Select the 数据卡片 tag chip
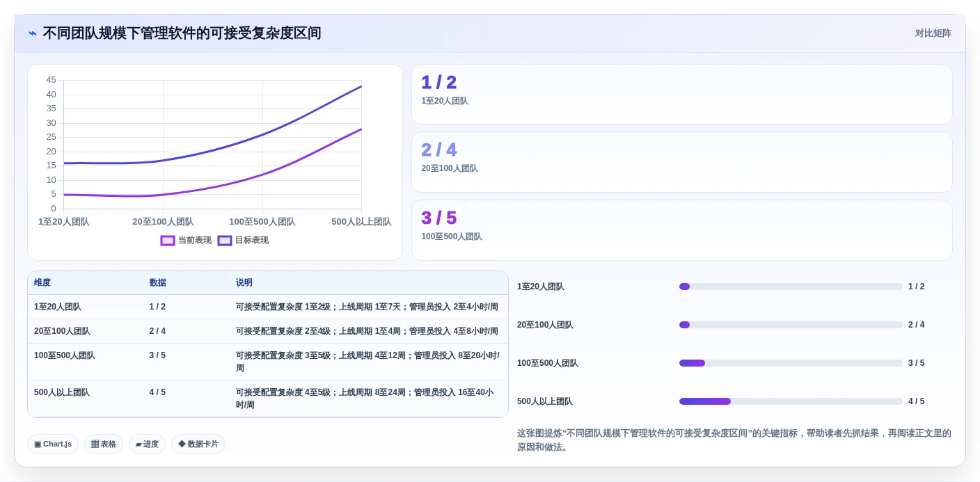This screenshot has height=482, width=980. pyautogui.click(x=198, y=444)
